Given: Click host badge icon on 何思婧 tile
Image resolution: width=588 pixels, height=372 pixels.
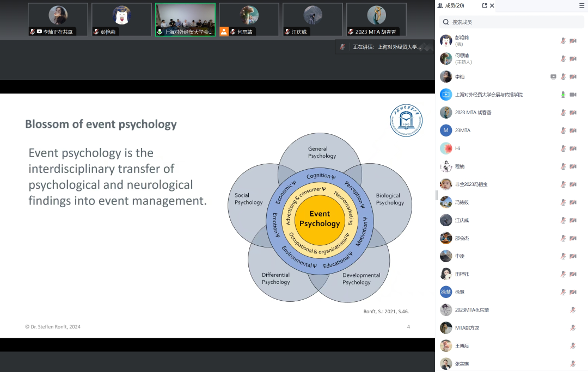Looking at the screenshot, I should (x=224, y=32).
